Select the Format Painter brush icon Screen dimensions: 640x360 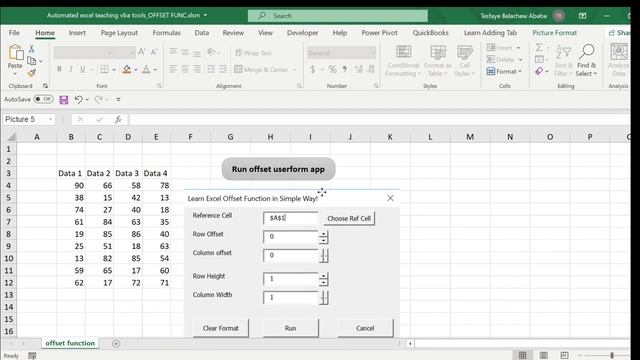pos(31,73)
